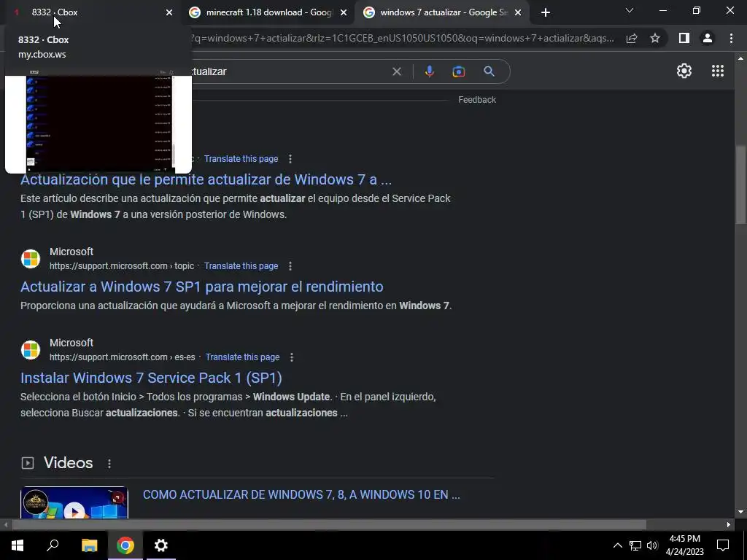This screenshot has height=560, width=747.
Task: Open 'Actualización que le permite actualizar' result
Action: click(x=206, y=179)
